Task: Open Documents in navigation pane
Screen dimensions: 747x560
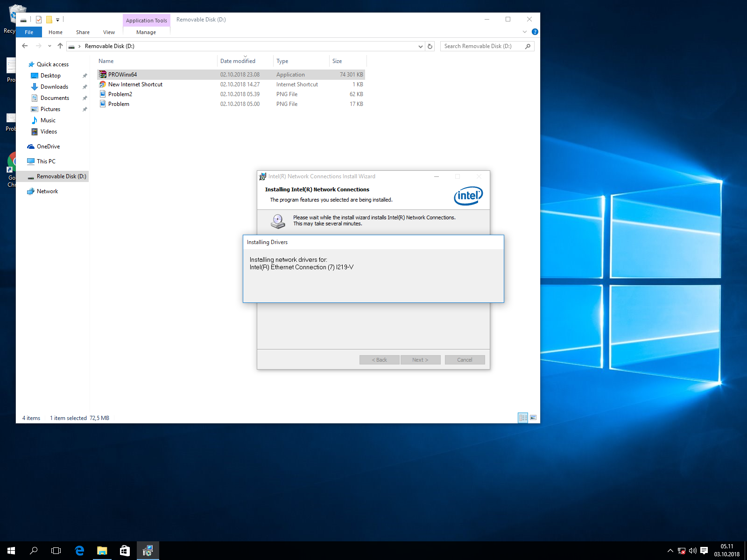Action: [x=55, y=98]
